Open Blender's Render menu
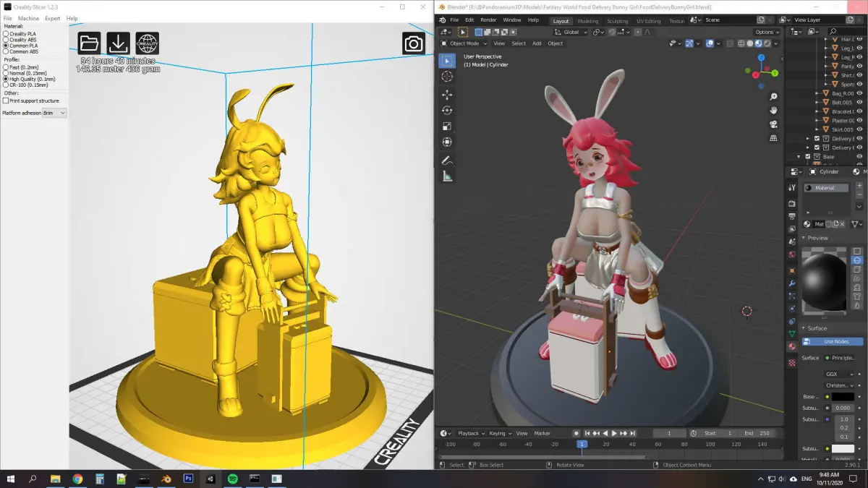The height and width of the screenshot is (488, 868). [x=488, y=20]
